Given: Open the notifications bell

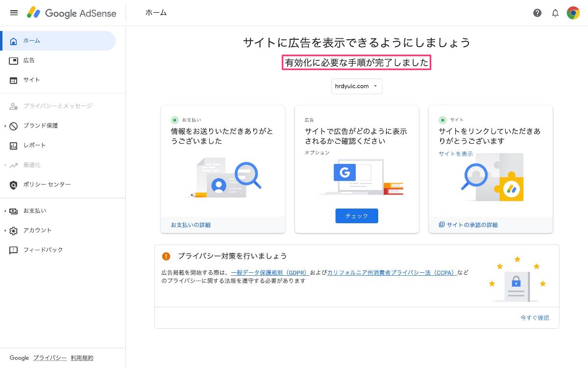Looking at the screenshot, I should tap(555, 13).
